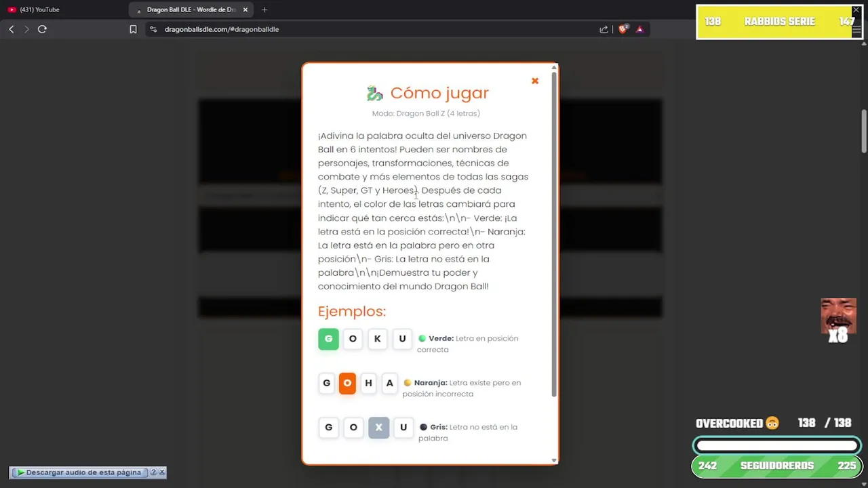Viewport: 868px width, 488px height.
Task: Open Brave Rewards triangle icon
Action: [x=639, y=29]
